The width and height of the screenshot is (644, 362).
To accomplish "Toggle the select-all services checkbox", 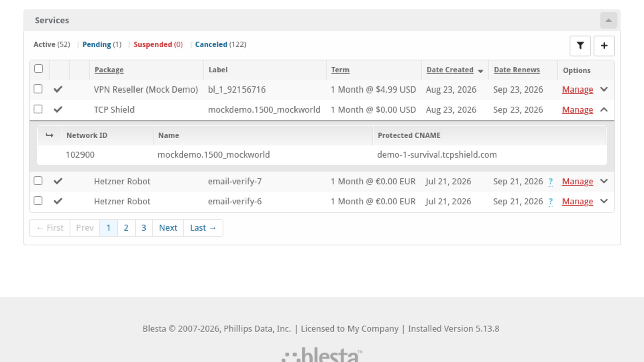I will (x=39, y=69).
